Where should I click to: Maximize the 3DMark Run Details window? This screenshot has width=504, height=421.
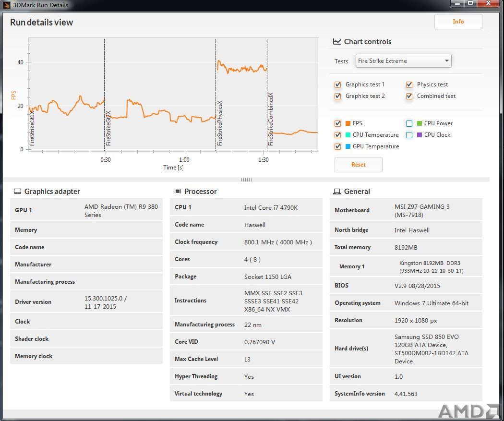(470, 3)
